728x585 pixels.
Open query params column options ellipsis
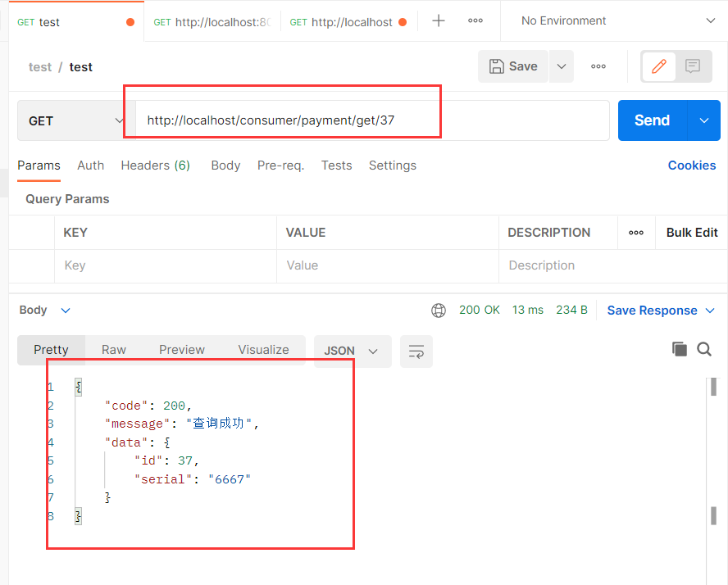point(635,233)
